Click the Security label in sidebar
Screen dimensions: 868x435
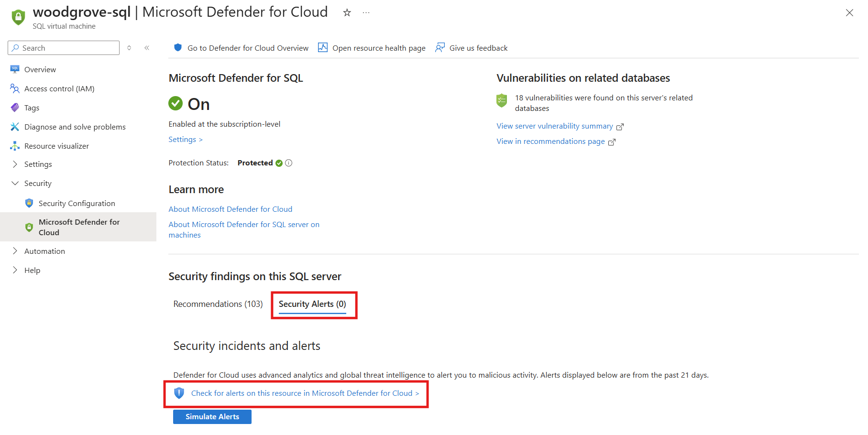(38, 183)
